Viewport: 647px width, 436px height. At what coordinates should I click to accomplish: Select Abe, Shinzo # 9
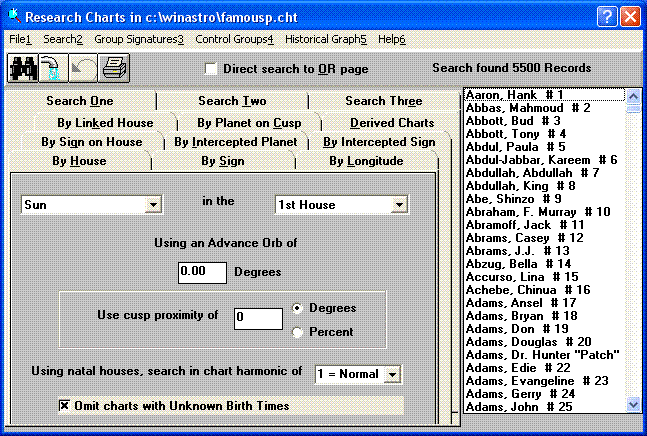[x=544, y=199]
